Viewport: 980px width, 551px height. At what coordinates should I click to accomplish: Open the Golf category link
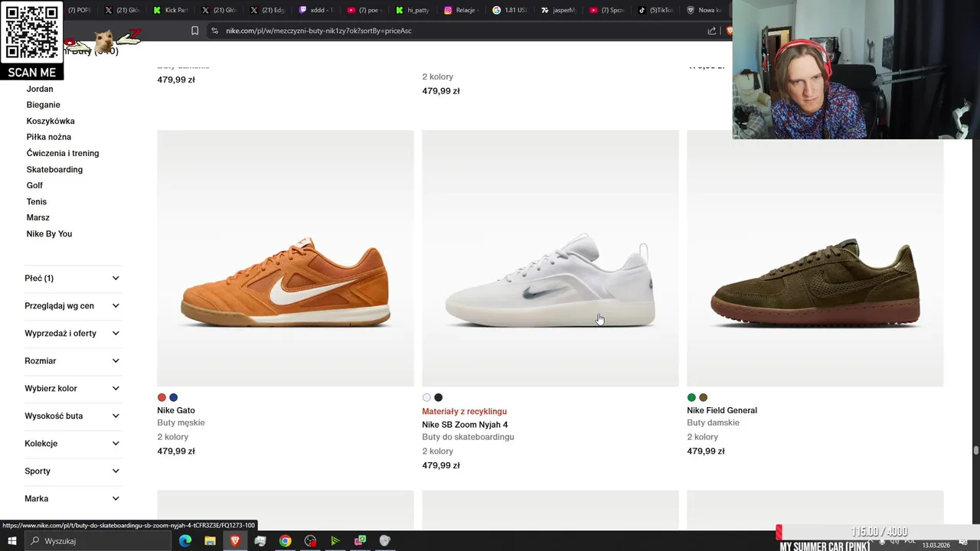point(34,185)
